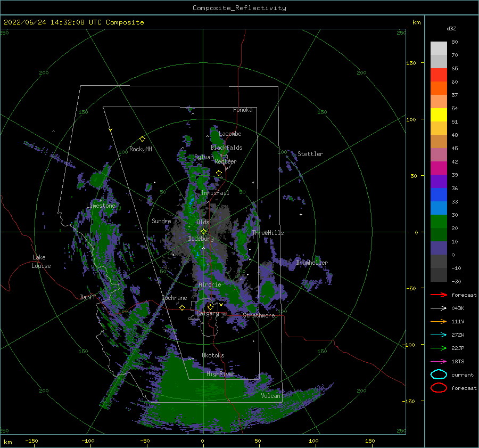Select the Lake Louise label

pos(41,262)
